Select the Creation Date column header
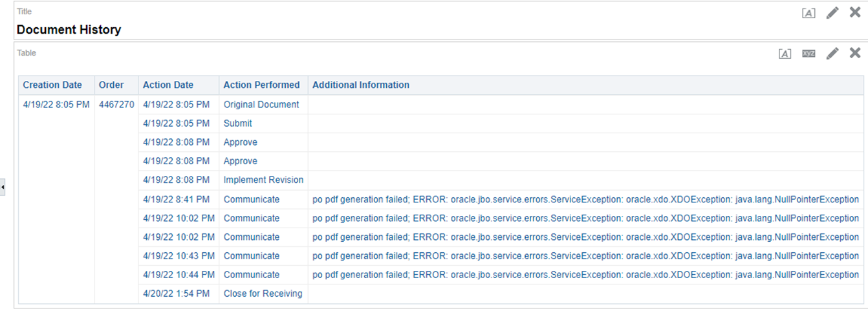 coord(52,85)
